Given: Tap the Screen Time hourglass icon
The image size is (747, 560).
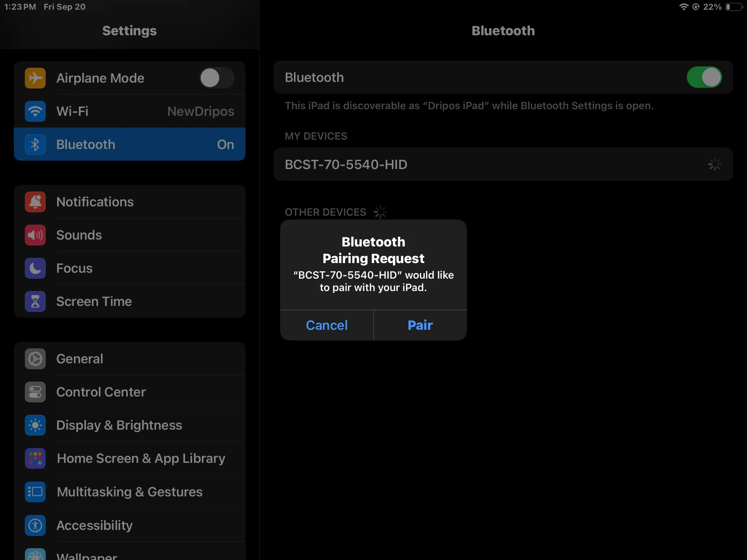Looking at the screenshot, I should [x=35, y=301].
